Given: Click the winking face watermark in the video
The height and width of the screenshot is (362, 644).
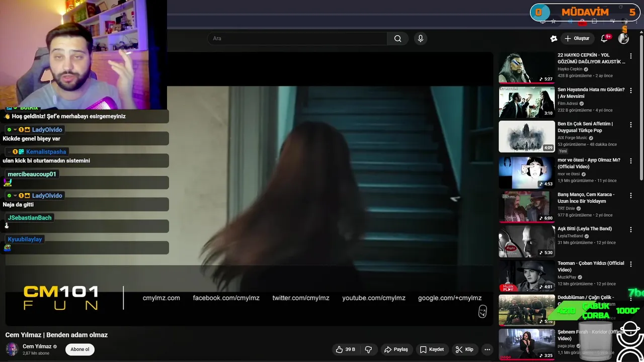Looking at the screenshot, I should (482, 312).
